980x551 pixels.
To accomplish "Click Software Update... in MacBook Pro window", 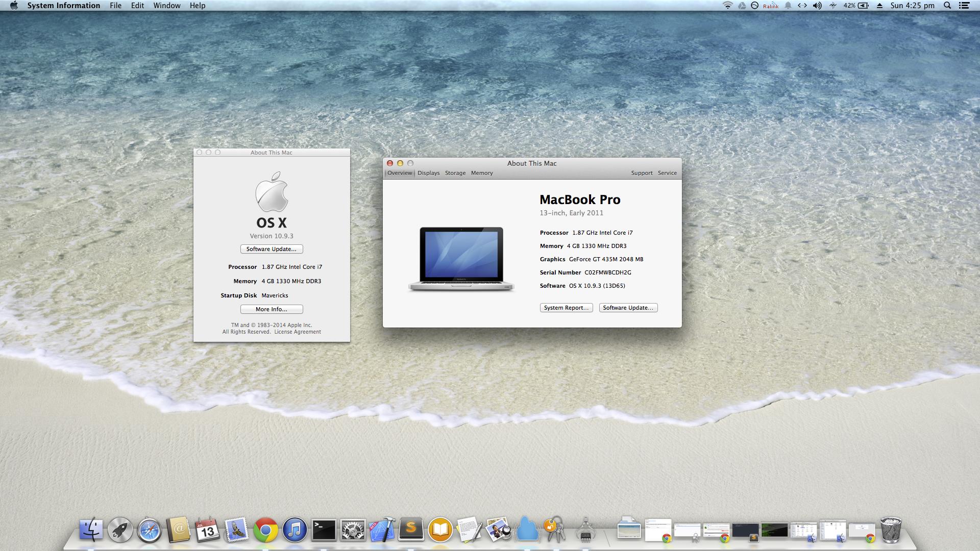I will pyautogui.click(x=628, y=308).
